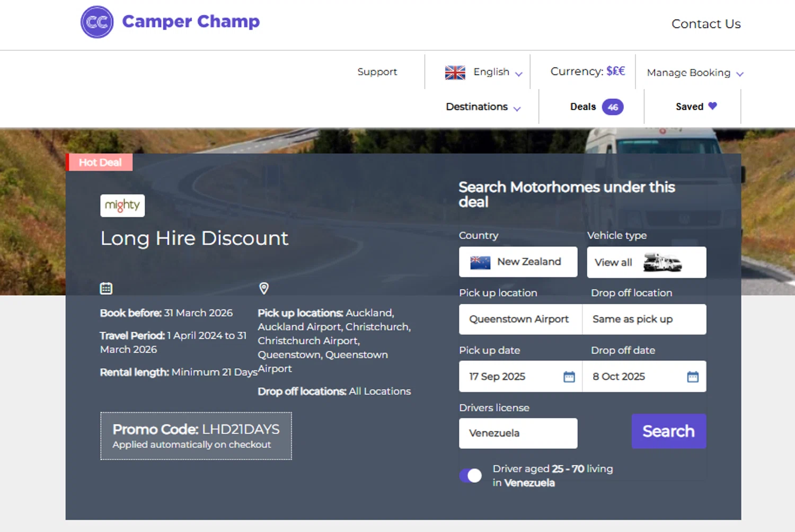
Task: Click the Drop off date field 8 Oct 2025
Action: coord(644,376)
